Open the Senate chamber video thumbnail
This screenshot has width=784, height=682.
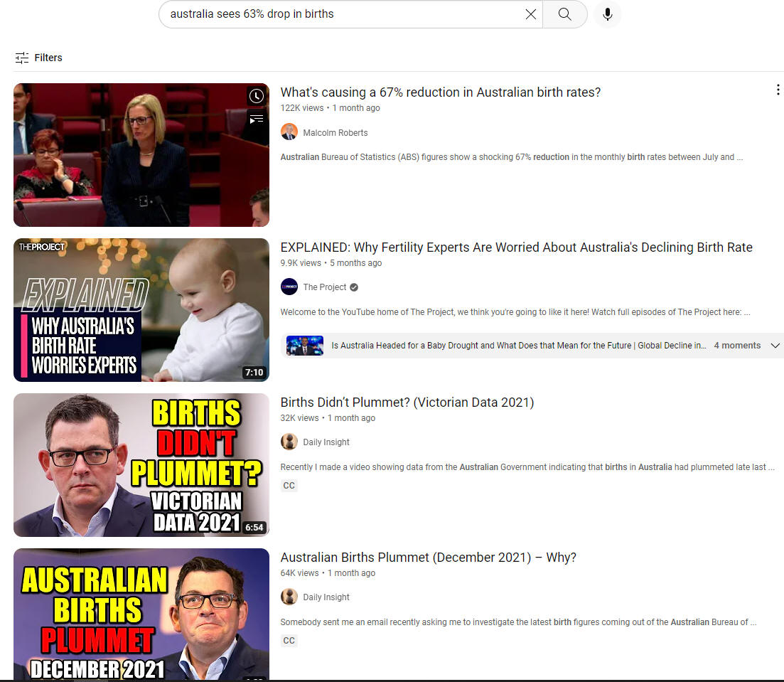pyautogui.click(x=141, y=155)
